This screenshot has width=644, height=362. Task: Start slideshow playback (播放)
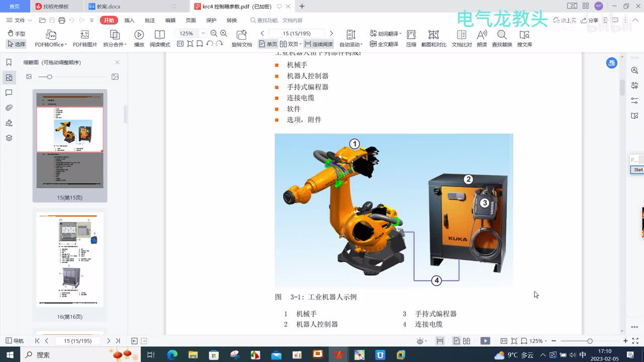(x=139, y=39)
